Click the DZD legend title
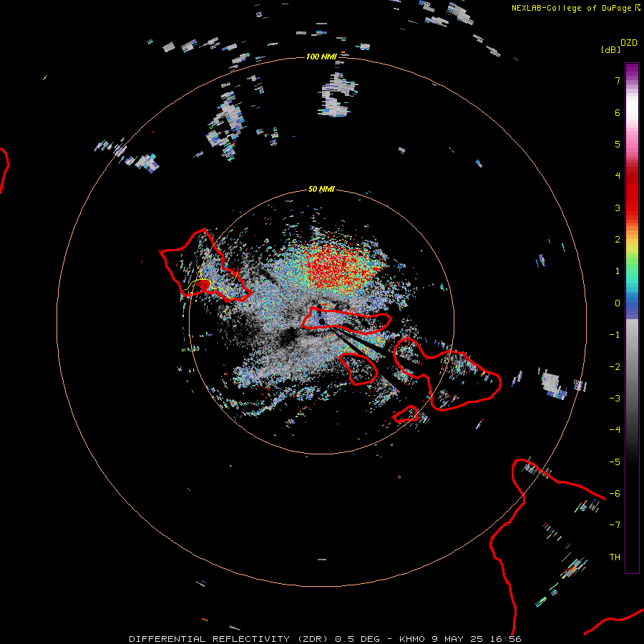This screenshot has width=644, height=644. 629,43
